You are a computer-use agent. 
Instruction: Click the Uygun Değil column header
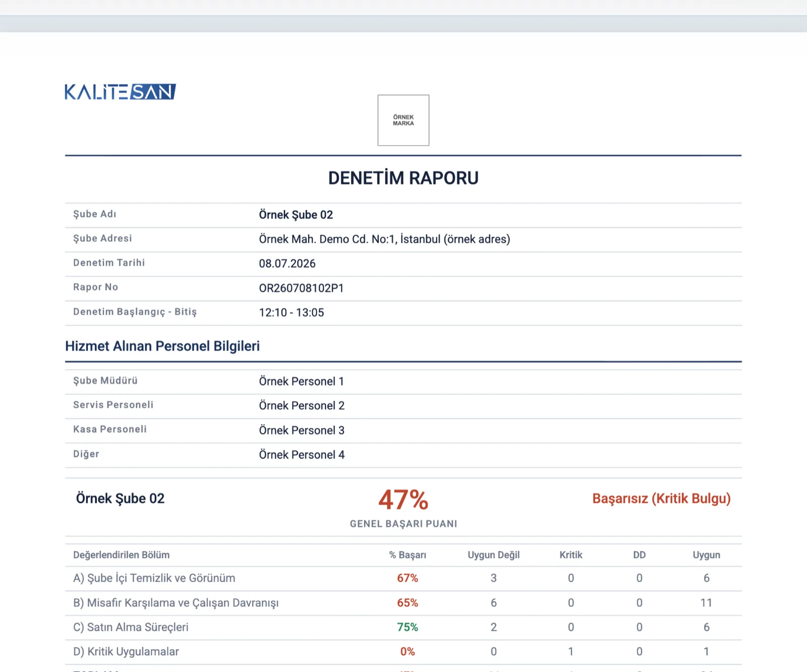coord(493,555)
